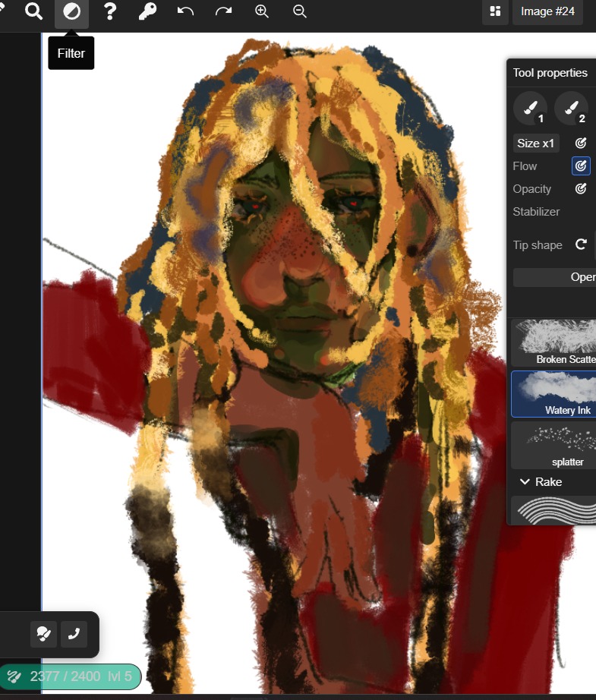Select brush slot 1
The image size is (596, 700).
pos(531,109)
